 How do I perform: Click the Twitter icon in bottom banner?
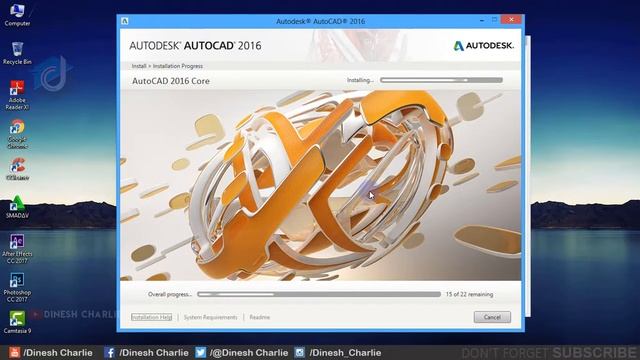(x=200, y=352)
